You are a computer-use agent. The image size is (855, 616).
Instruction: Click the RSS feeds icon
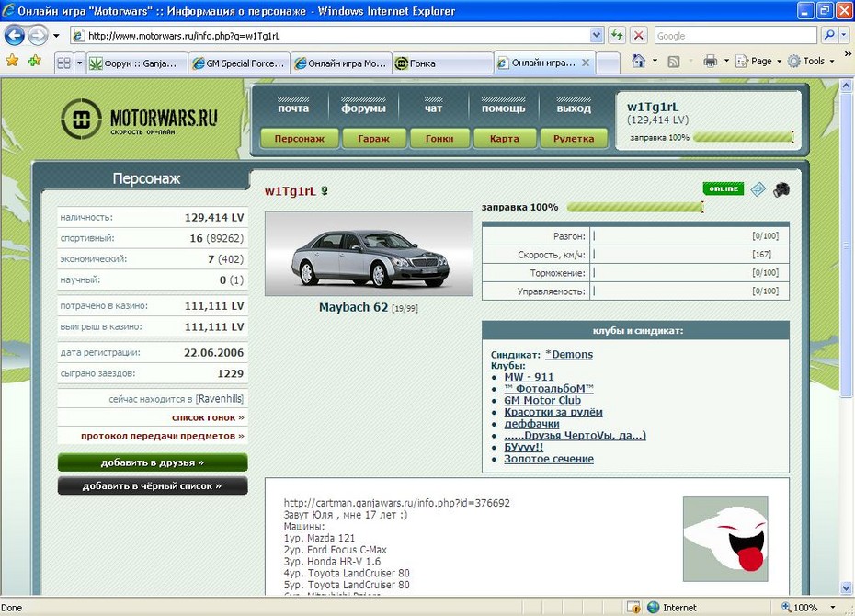coord(674,62)
